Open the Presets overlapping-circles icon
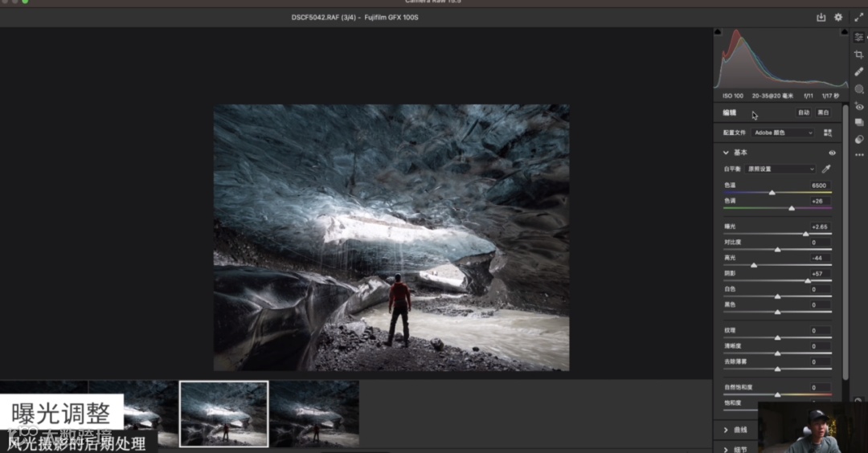The width and height of the screenshot is (868, 453). pos(859,139)
